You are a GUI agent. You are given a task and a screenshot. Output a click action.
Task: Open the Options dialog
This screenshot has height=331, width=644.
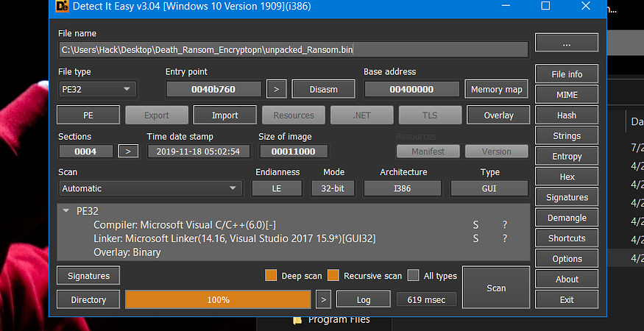[567, 259]
